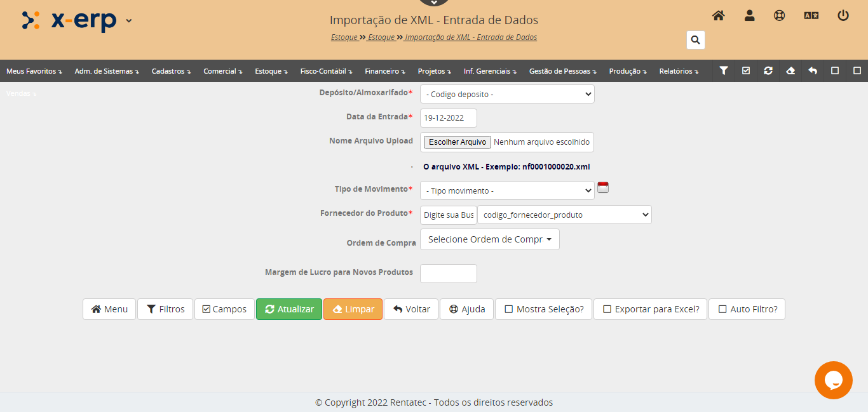Toggle the Auto Filtro checkbox
Viewport: 868px width, 412px height.
[722, 309]
